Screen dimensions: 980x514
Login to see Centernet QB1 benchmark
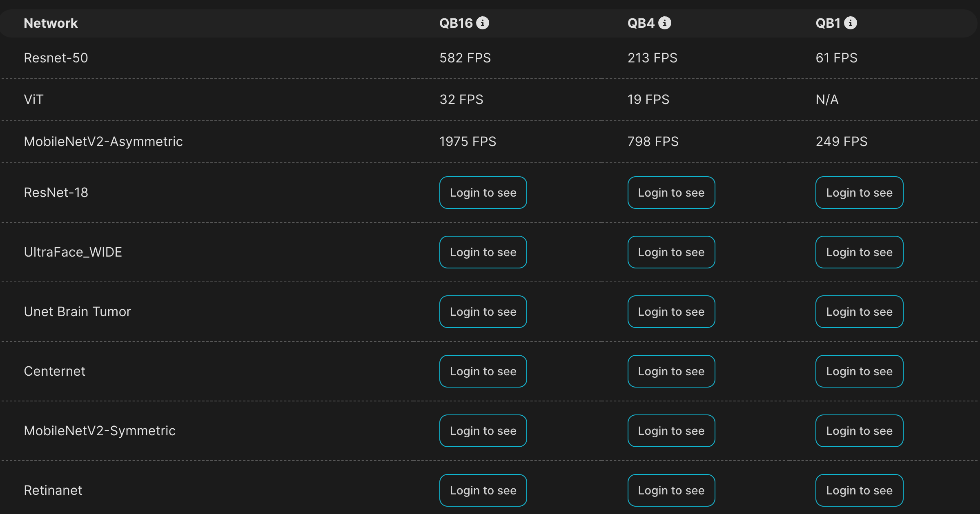[859, 371]
